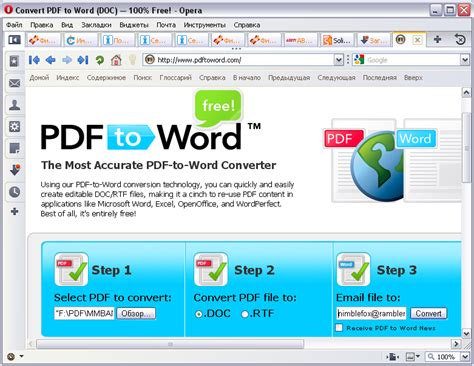The image size is (474, 366).
Task: Click the Step 1 PDF checkmark icon
Action: (x=71, y=269)
